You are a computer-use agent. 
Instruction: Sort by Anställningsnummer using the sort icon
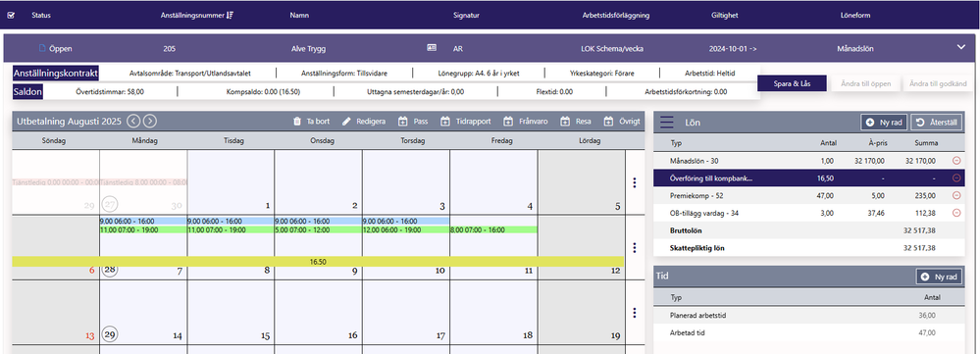pos(230,16)
